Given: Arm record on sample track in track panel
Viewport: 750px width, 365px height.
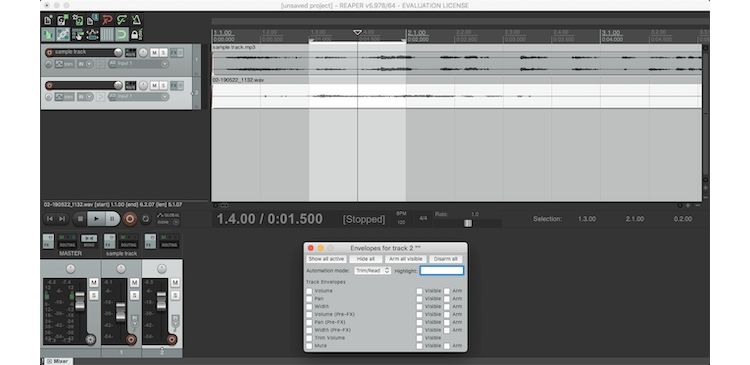Looking at the screenshot, I should click(49, 53).
